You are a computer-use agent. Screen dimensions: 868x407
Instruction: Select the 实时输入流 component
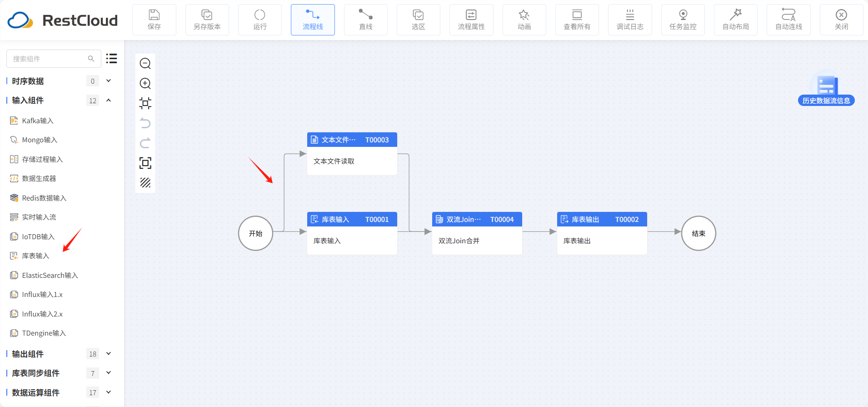(33, 217)
